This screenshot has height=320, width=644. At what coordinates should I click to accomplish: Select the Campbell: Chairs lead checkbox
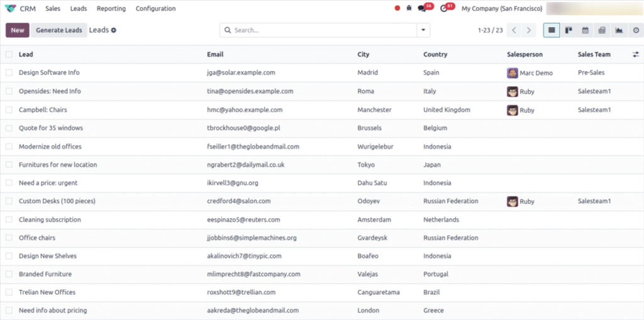point(9,110)
